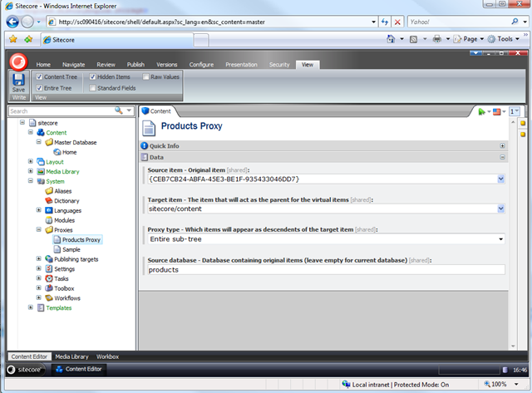
Task: Click the Toolbox icon in tree
Action: coord(49,288)
